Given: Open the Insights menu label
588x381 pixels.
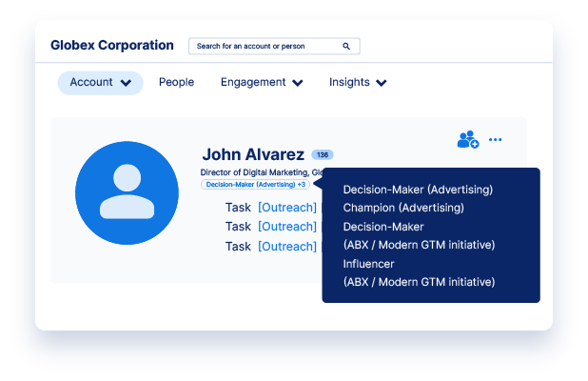Looking at the screenshot, I should [x=349, y=83].
